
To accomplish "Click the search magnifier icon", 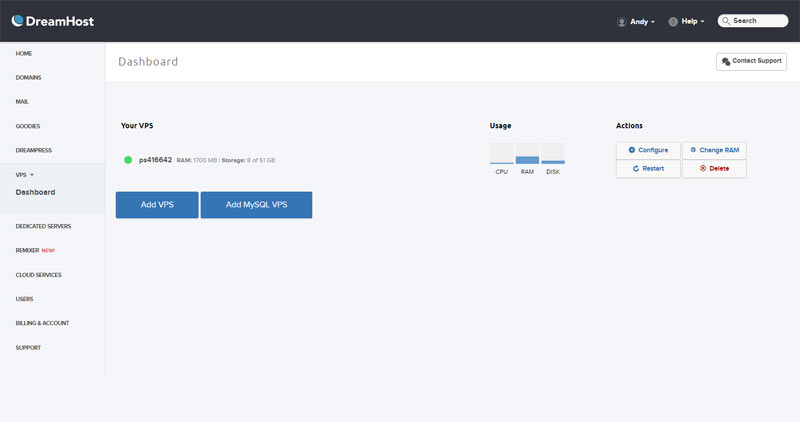I will [726, 21].
